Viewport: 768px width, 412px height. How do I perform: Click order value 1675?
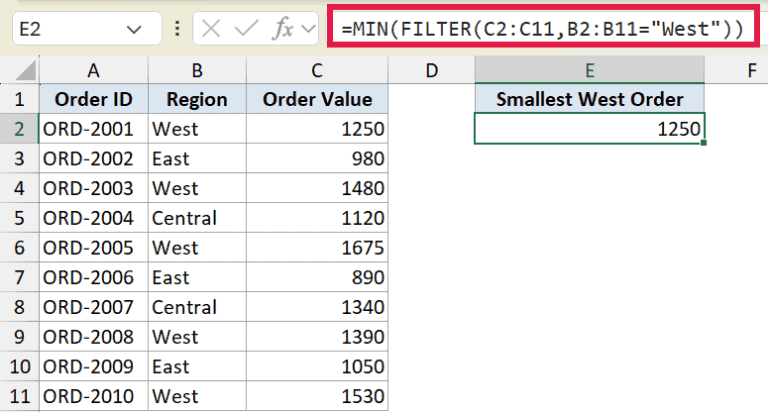pos(317,248)
